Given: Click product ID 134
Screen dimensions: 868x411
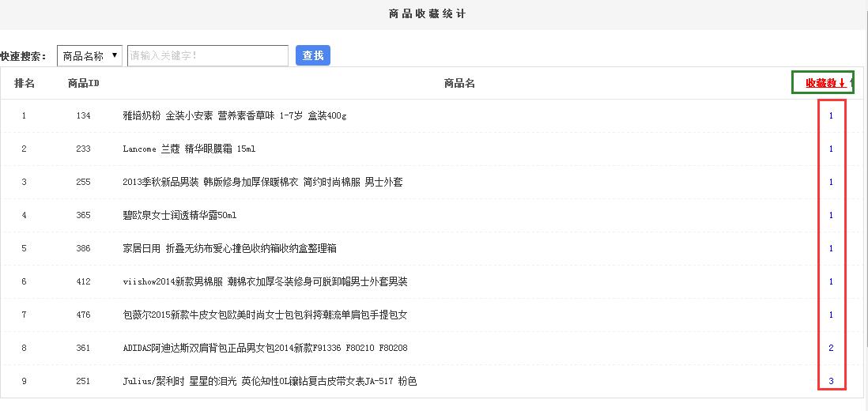Looking at the screenshot, I should pos(84,115).
